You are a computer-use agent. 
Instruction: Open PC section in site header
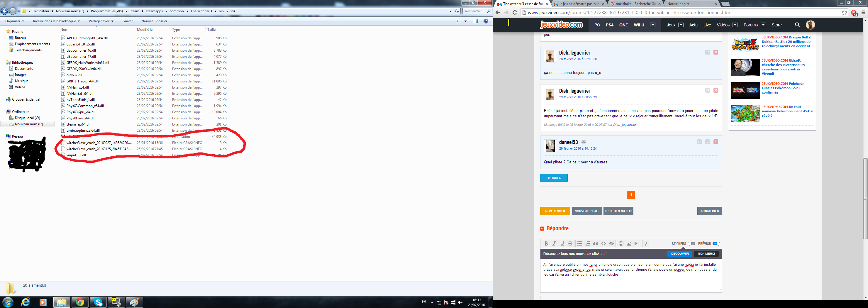tap(597, 25)
